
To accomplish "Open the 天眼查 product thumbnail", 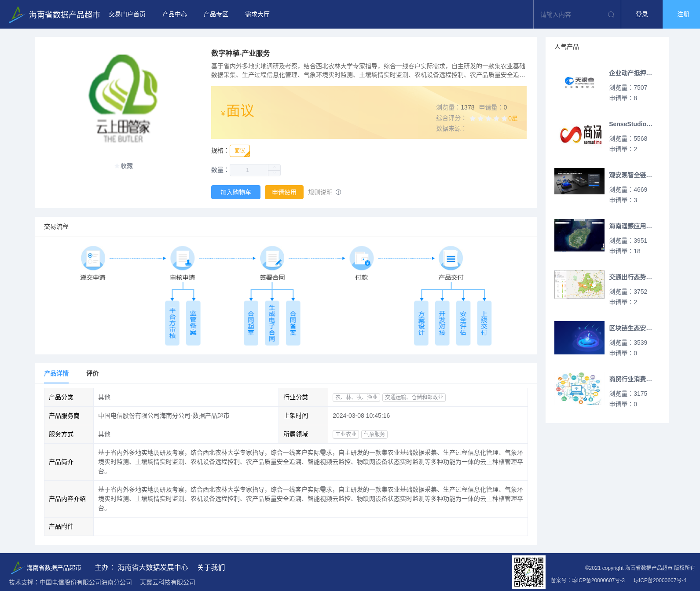I will pos(579,82).
